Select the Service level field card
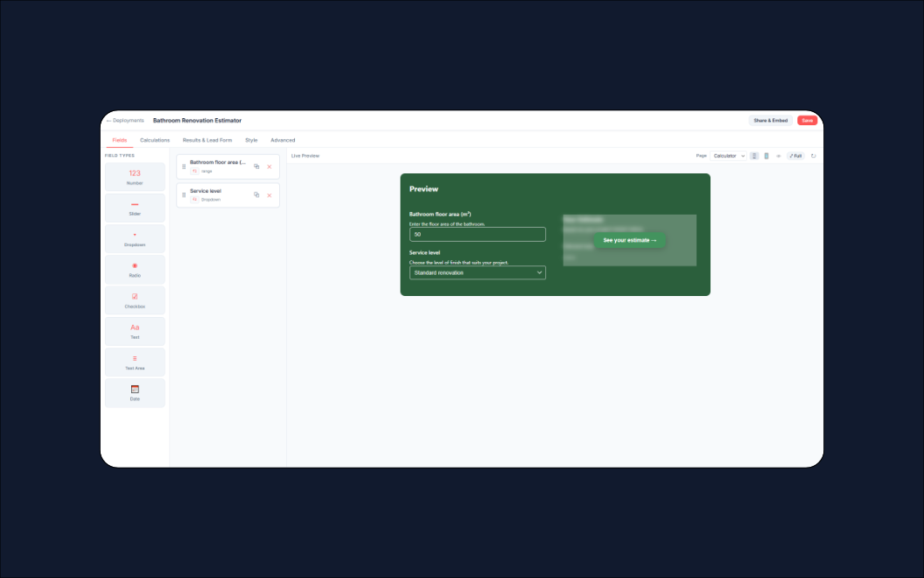Image resolution: width=924 pixels, height=578 pixels. tap(228, 195)
